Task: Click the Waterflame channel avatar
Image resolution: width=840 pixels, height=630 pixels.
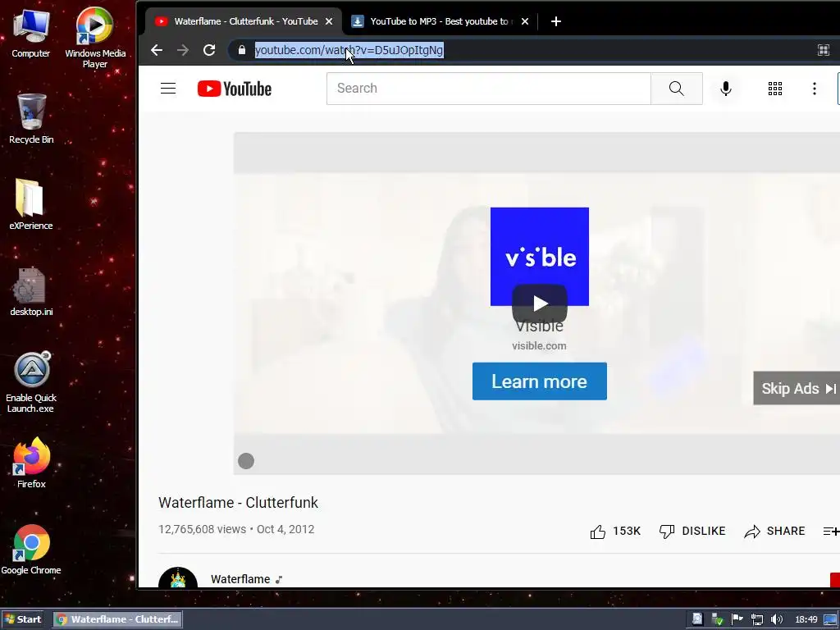Action: (178, 577)
